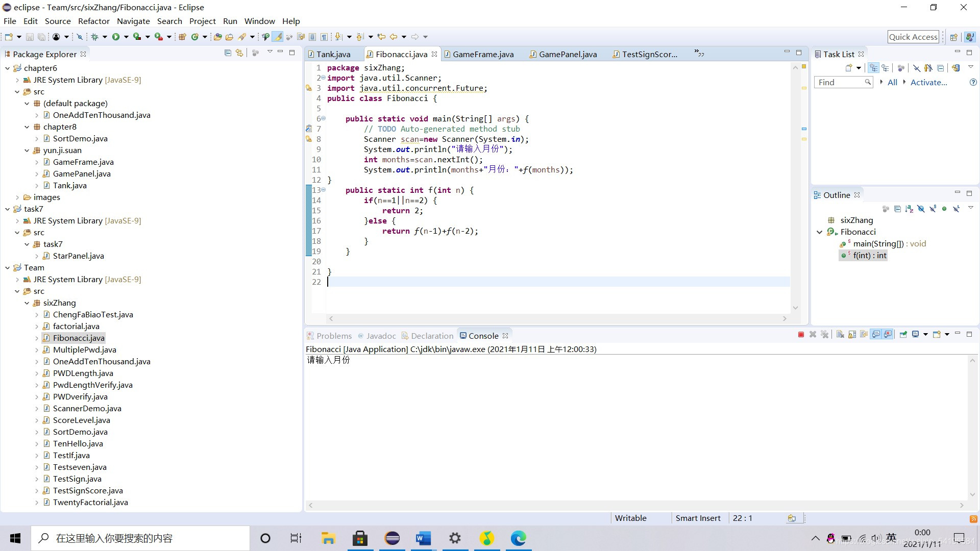This screenshot has height=551, width=980.
Task: Click Hide Non-Public Members green dot
Action: 944,209
